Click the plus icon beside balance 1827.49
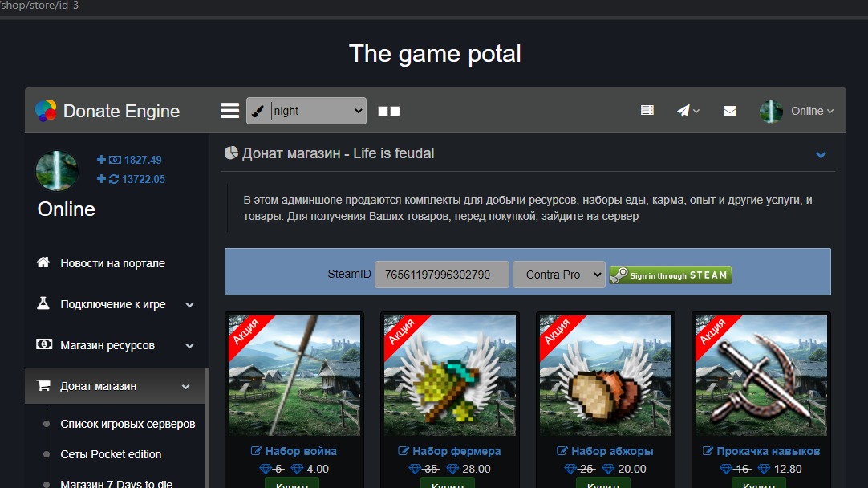This screenshot has width=868, height=488. [101, 160]
